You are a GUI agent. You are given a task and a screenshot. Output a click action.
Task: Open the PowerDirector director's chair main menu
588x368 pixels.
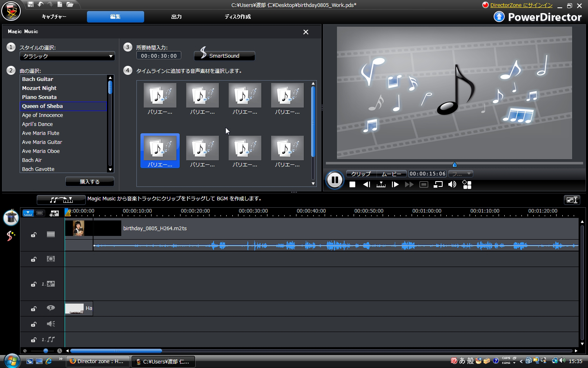(11, 11)
